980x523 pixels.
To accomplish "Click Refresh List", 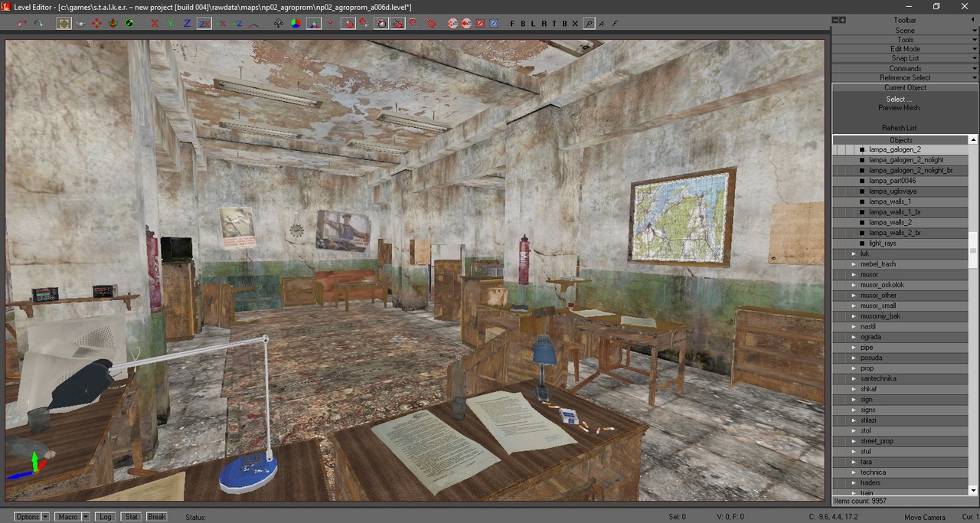I will click(x=899, y=128).
